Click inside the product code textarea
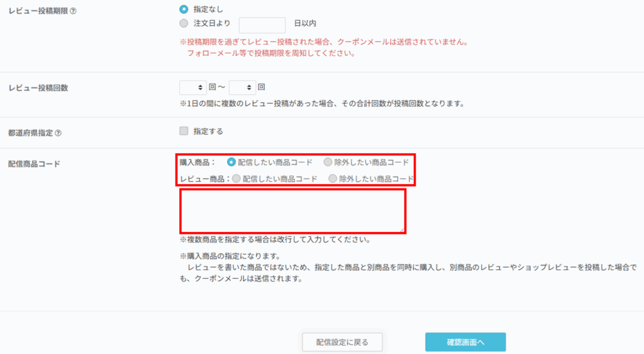 (292, 211)
